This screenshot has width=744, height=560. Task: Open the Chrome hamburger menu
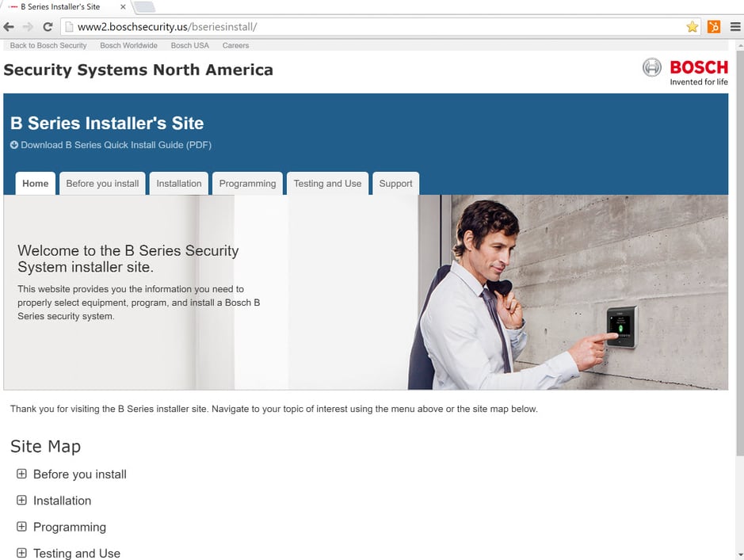(x=734, y=27)
